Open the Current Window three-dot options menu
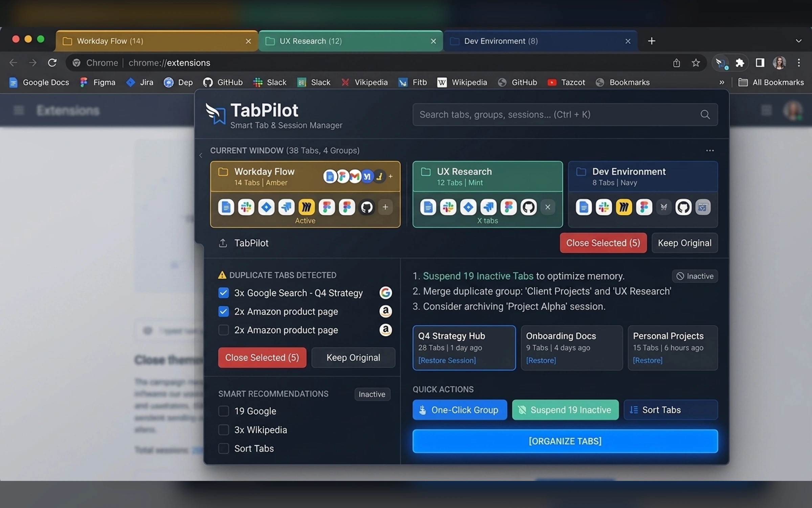 pos(710,150)
